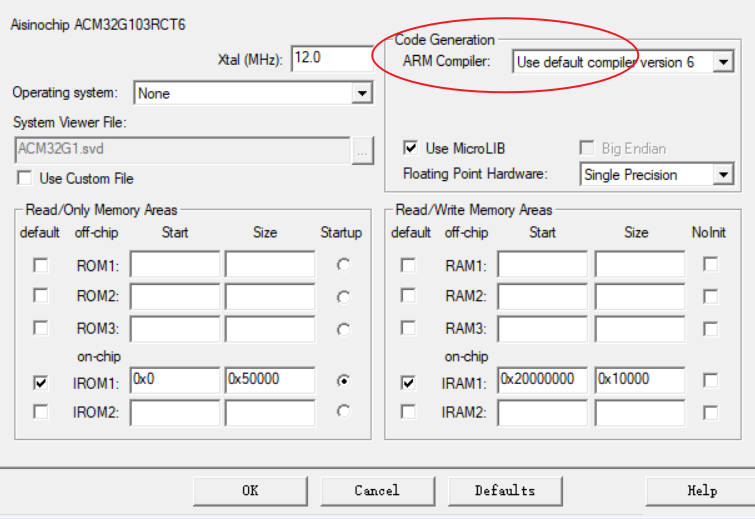Check the ROM1 default checkbox

click(x=40, y=265)
